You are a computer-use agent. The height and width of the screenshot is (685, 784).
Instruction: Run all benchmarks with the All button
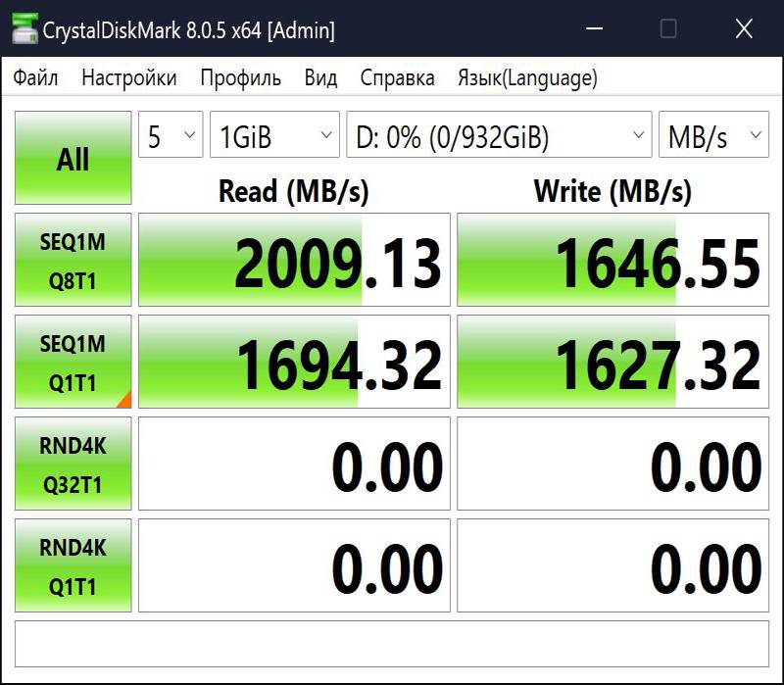coord(73,158)
